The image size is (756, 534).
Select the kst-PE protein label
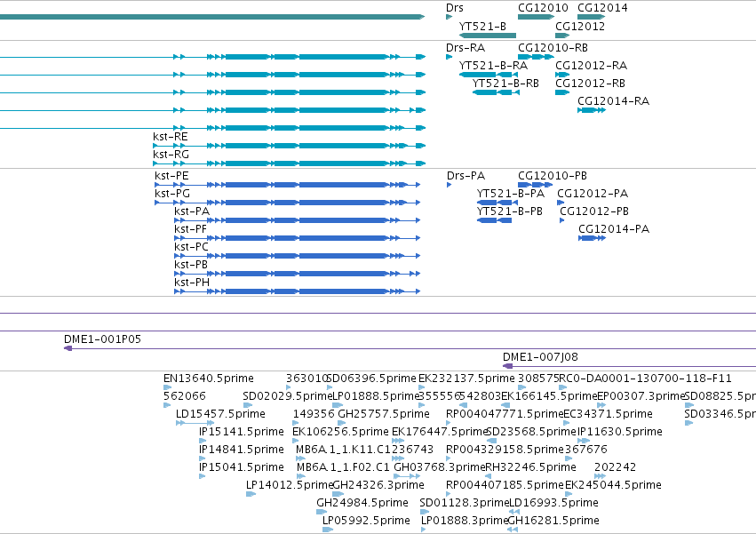tap(171, 176)
